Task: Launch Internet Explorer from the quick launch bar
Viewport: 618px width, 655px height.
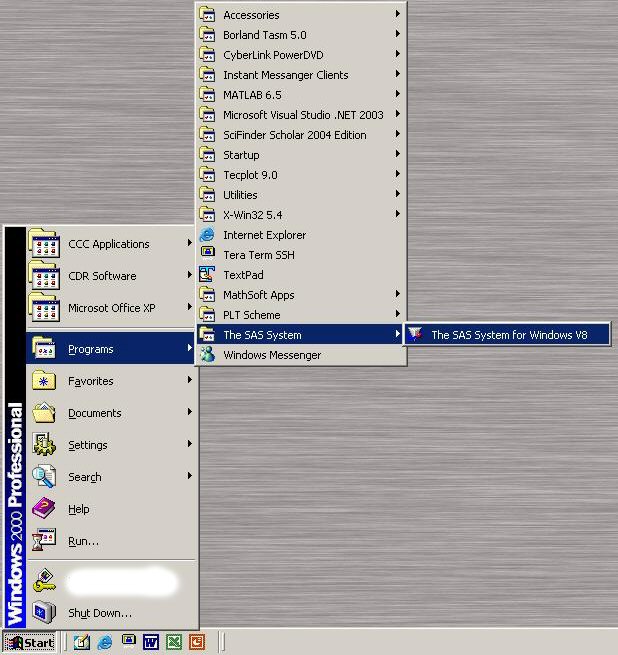Action: click(x=105, y=642)
